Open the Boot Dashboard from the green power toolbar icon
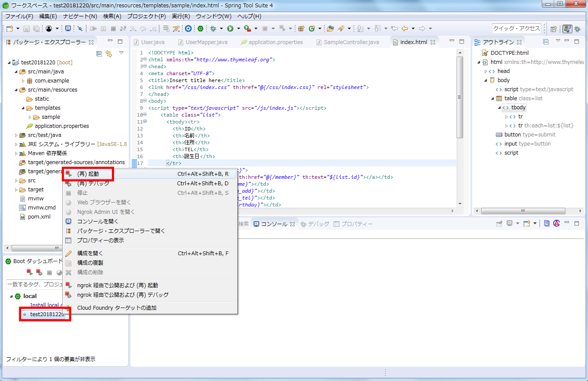The image size is (588, 381). click(x=200, y=29)
